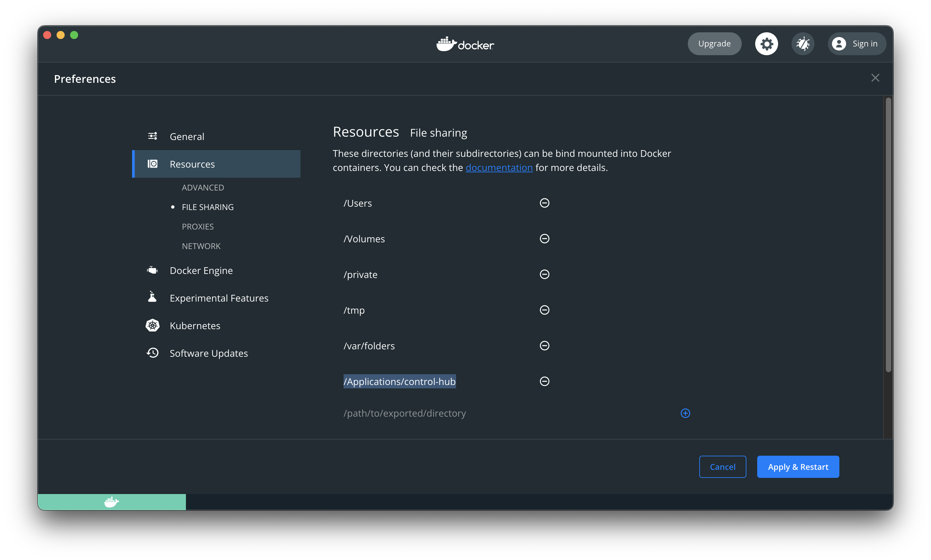Open the Docker Engine section
The height and width of the screenshot is (560, 931).
201,271
